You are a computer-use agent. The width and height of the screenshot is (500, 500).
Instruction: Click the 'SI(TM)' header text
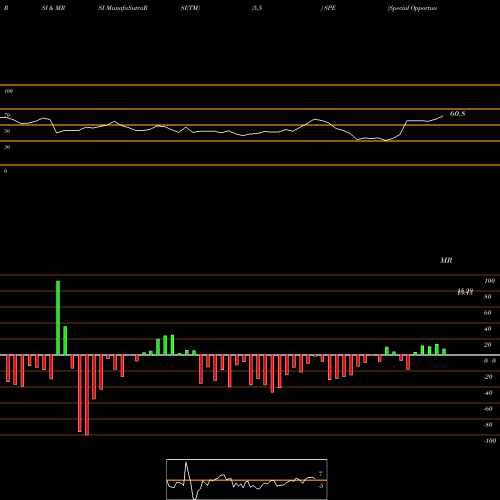pyautogui.click(x=190, y=8)
